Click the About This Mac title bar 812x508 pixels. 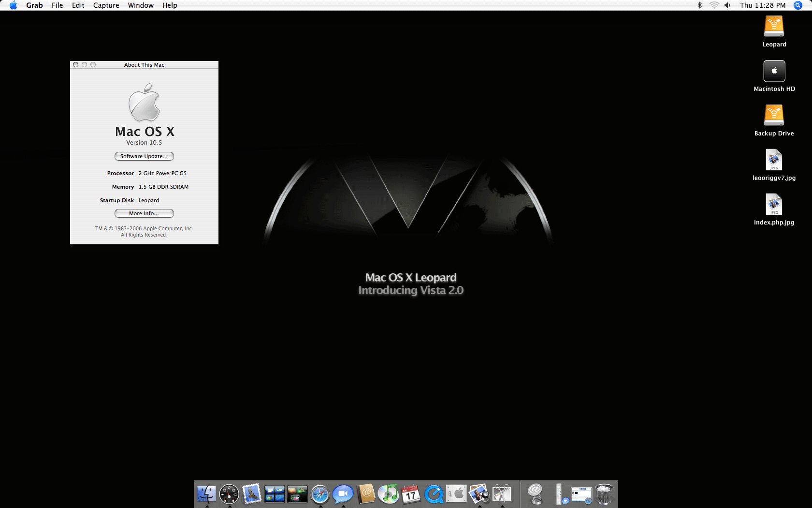click(144, 65)
